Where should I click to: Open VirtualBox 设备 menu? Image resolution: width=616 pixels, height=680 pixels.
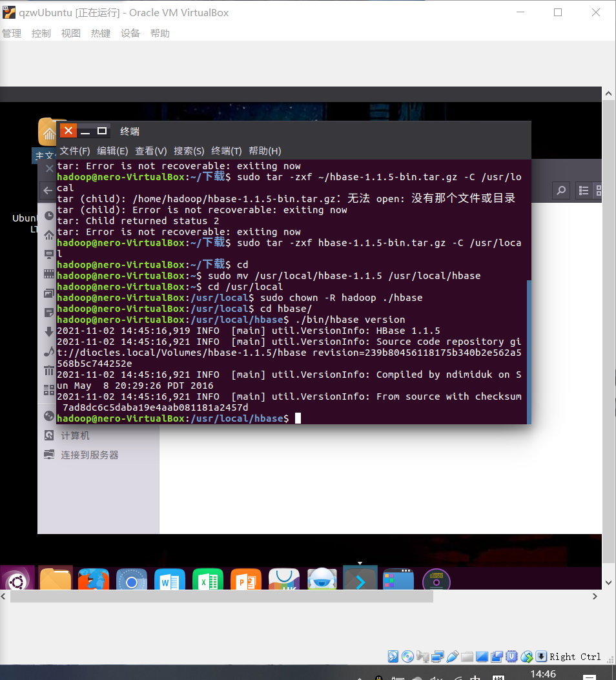pyautogui.click(x=130, y=34)
